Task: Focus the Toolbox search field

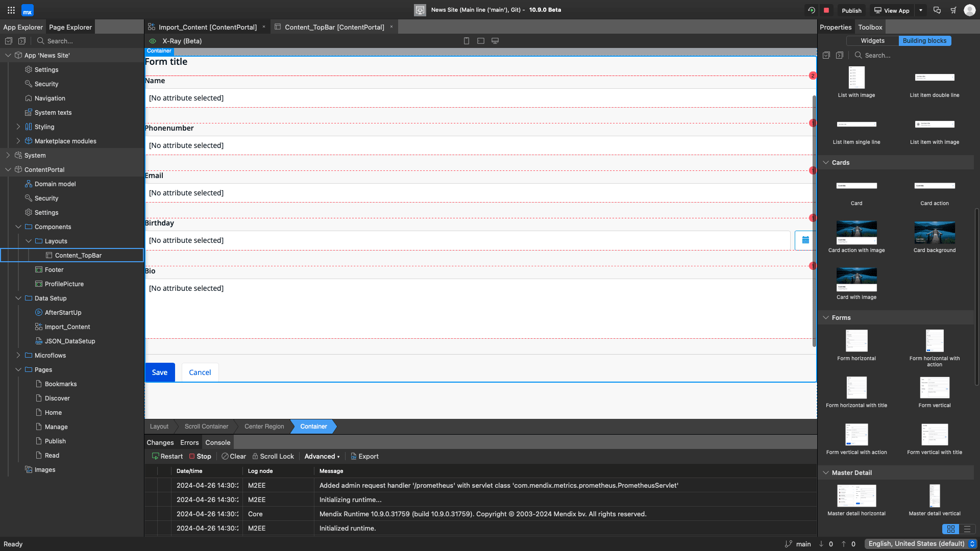Action: click(914, 55)
